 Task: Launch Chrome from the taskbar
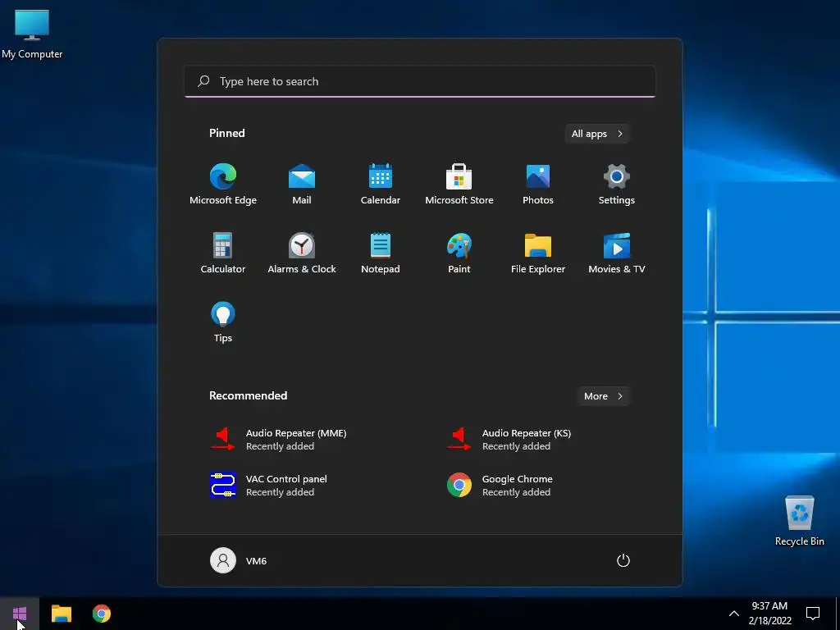(101, 614)
